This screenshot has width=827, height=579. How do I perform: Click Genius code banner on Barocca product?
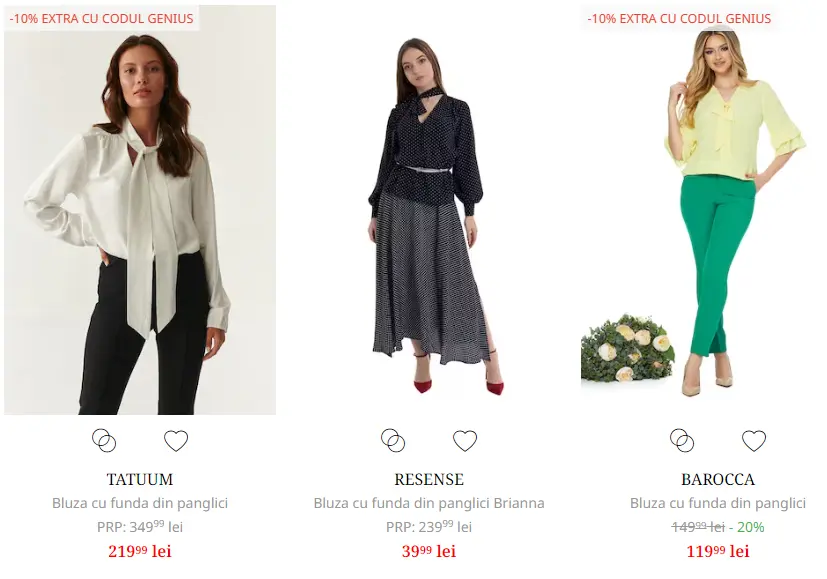click(x=679, y=18)
